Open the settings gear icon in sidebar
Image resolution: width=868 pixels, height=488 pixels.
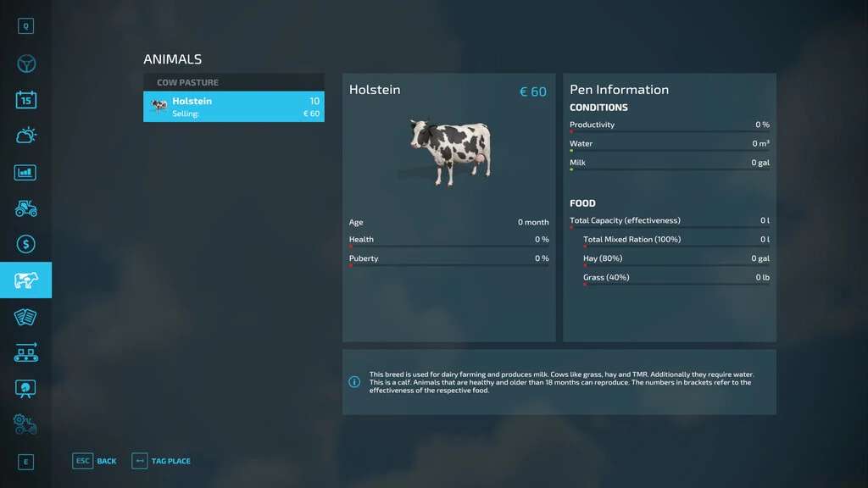[25, 424]
